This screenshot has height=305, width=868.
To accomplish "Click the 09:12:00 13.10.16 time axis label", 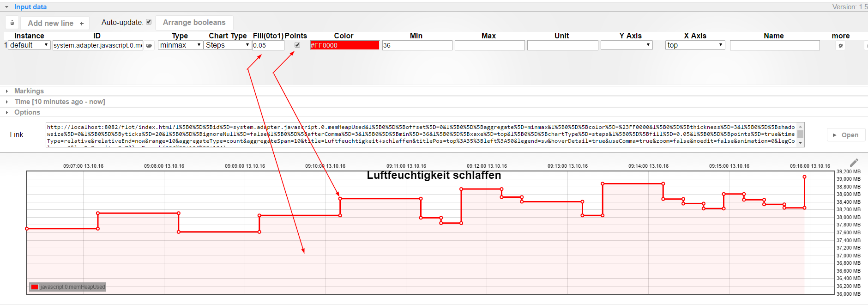I will (x=487, y=166).
